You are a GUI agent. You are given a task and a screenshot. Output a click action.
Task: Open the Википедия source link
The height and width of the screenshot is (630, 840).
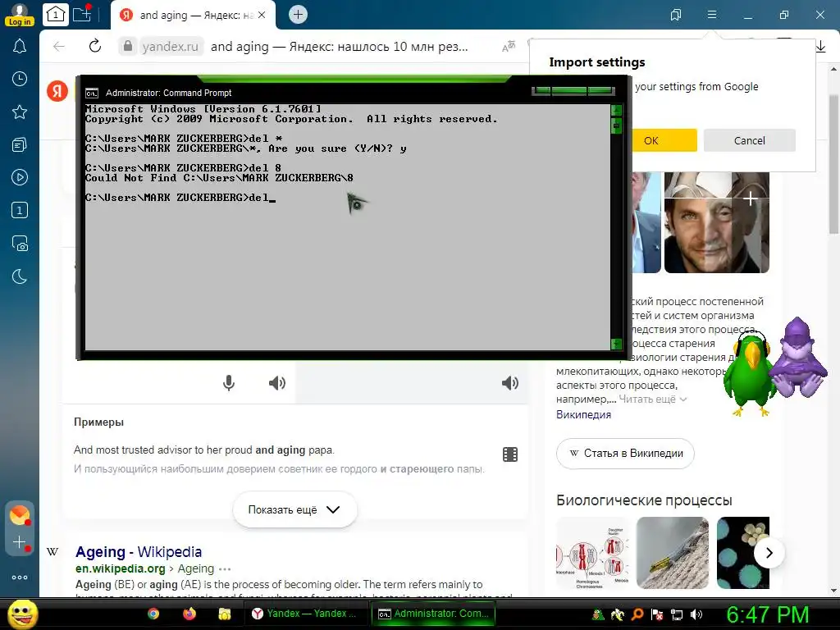(x=583, y=414)
